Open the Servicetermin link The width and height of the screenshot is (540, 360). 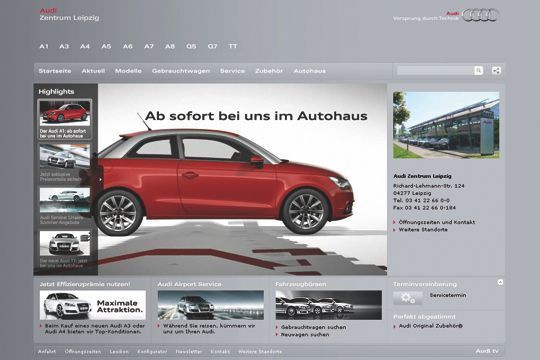click(448, 295)
